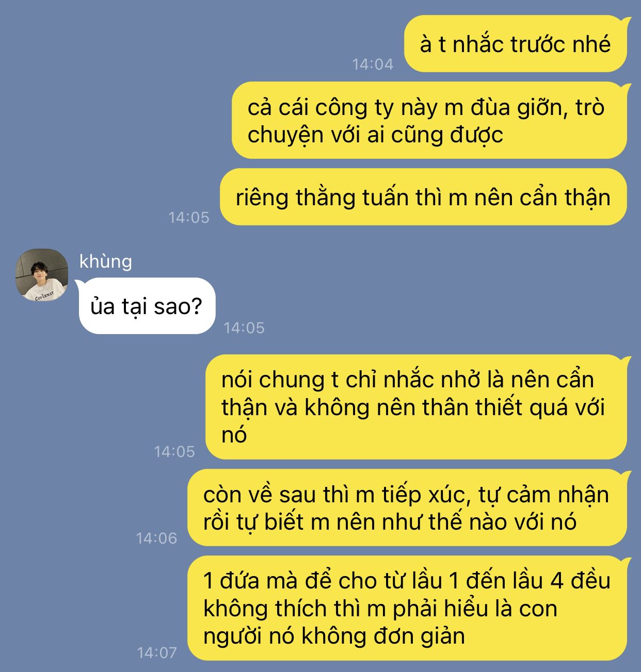
Task: Tap the message starting 'còn về sau thì m tiếp xúc'
Action: pyautogui.click(x=407, y=507)
